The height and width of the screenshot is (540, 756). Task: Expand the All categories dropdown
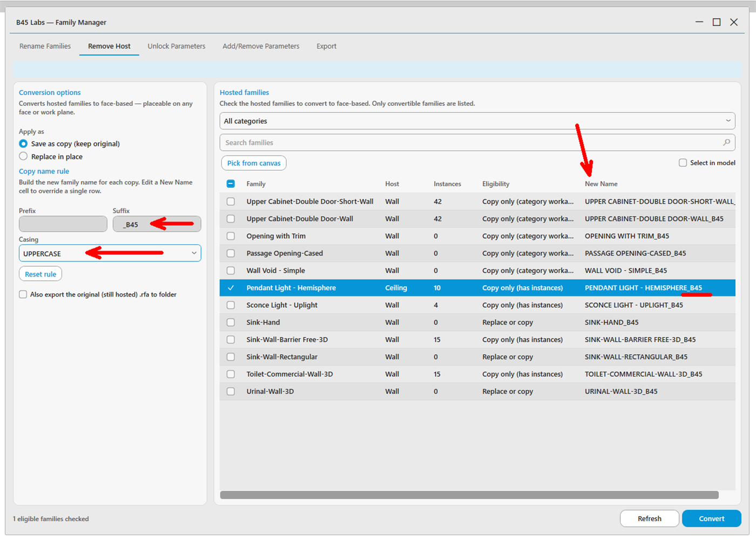[477, 121]
